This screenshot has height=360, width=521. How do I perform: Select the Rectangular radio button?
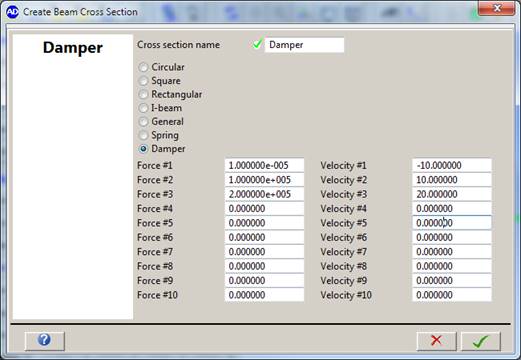coord(143,95)
